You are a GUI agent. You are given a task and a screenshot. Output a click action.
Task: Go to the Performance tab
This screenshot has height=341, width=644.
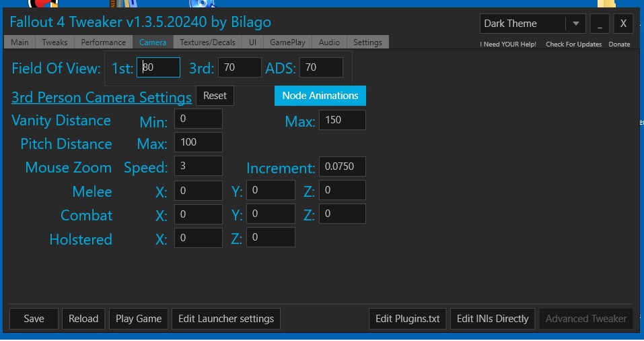tap(103, 42)
